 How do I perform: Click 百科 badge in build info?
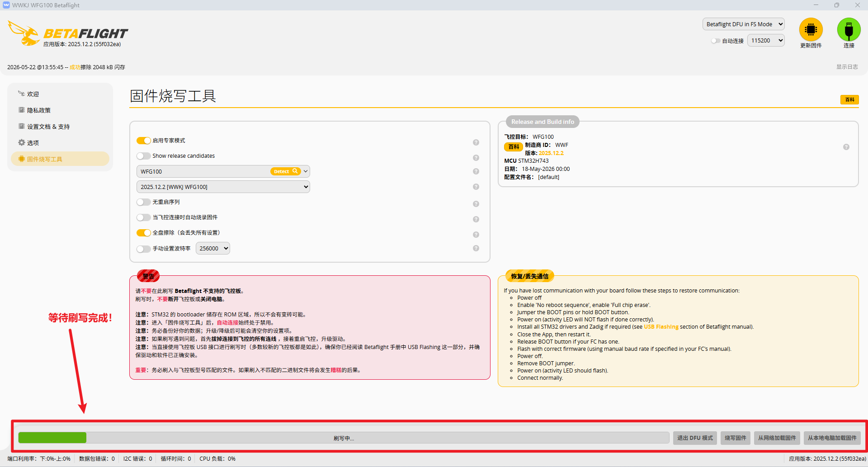(x=514, y=147)
